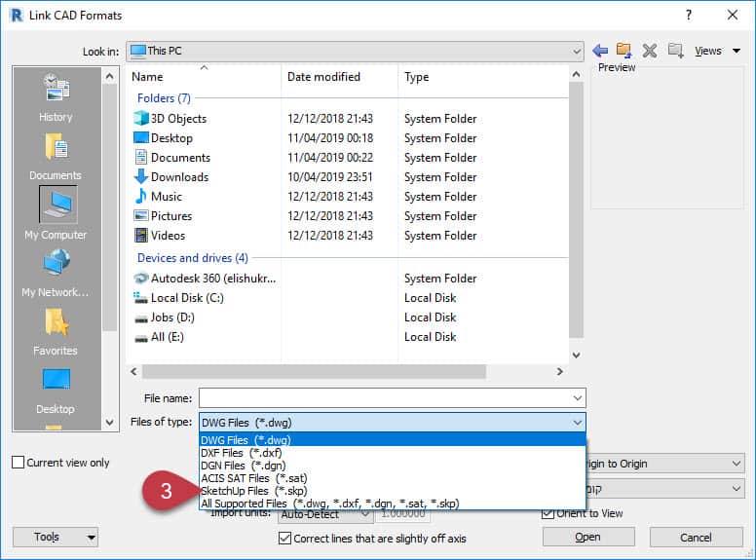Open the History places shortcut
The image size is (756, 560).
(56, 97)
